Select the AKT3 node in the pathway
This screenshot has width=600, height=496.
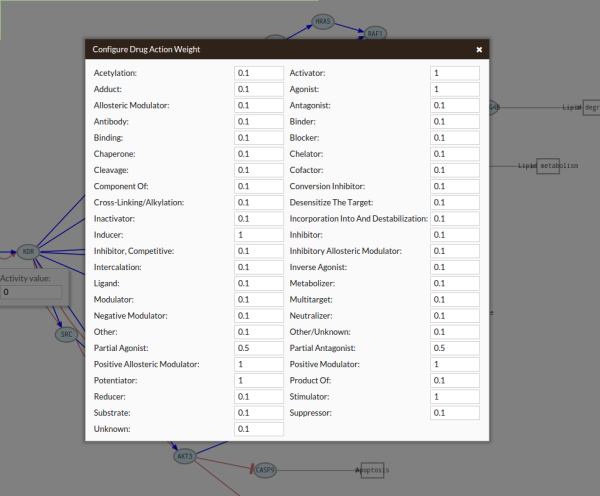pos(185,456)
